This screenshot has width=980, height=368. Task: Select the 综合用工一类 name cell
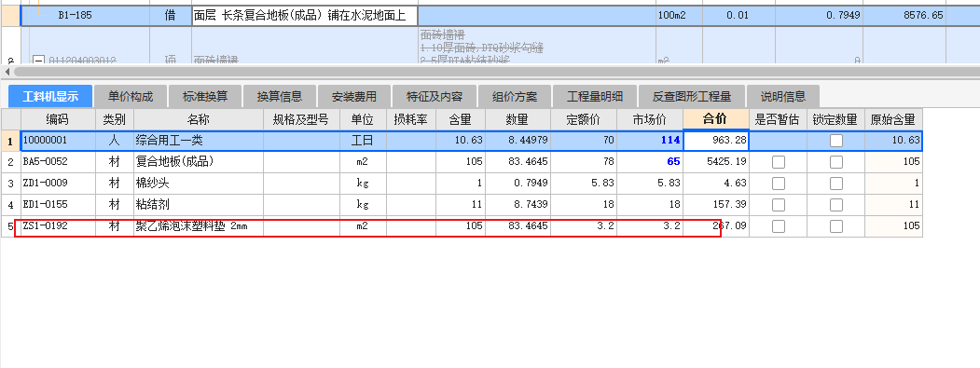pyautogui.click(x=199, y=141)
